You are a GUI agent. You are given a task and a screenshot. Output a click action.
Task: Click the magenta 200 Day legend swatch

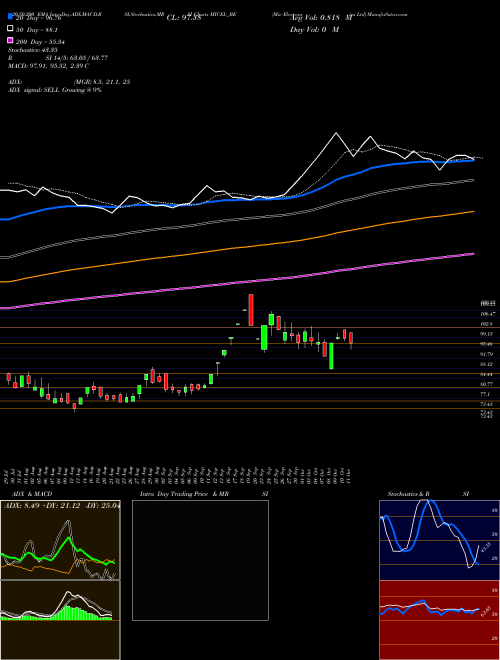point(10,40)
